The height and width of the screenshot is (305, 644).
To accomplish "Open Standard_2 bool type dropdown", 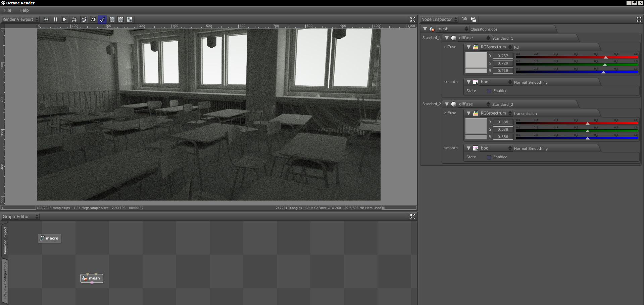I will coord(496,148).
